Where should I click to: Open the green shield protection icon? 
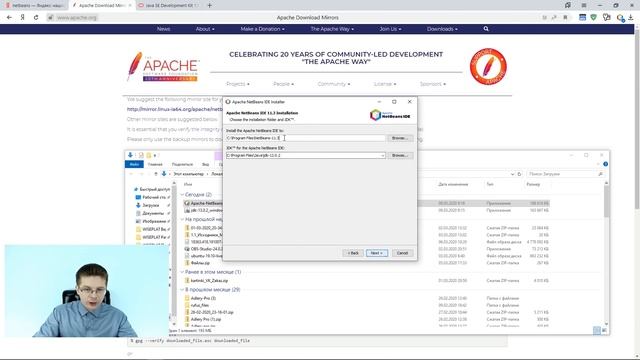tap(593, 18)
